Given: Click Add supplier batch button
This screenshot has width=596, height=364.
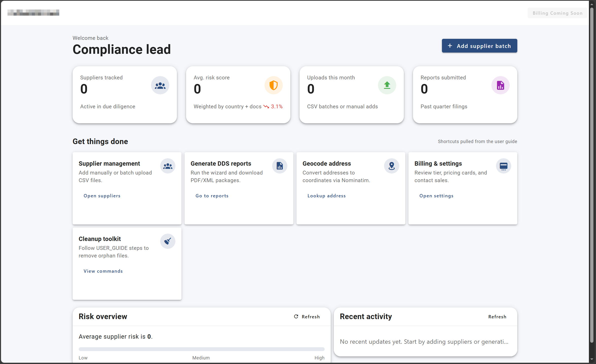Looking at the screenshot, I should (479, 46).
